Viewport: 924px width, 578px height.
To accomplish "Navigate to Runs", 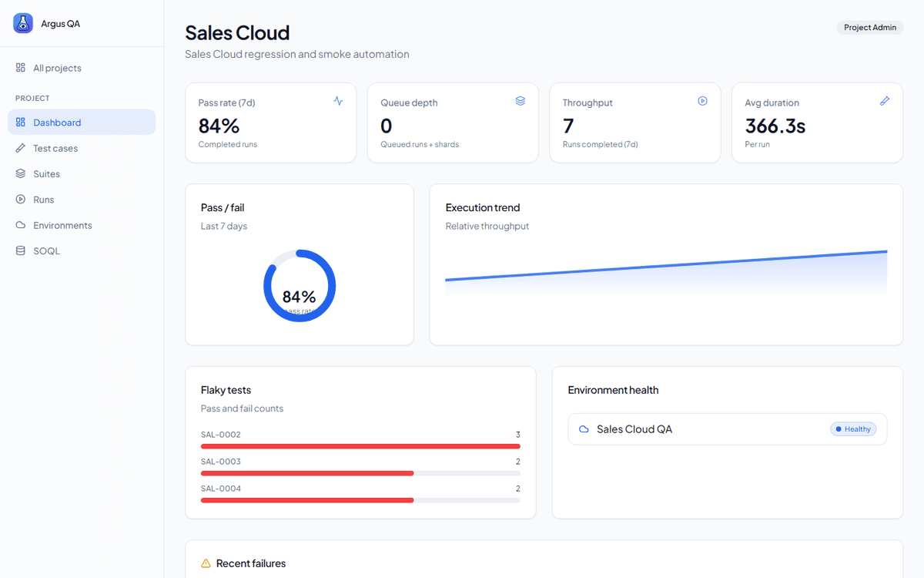I will [82, 200].
